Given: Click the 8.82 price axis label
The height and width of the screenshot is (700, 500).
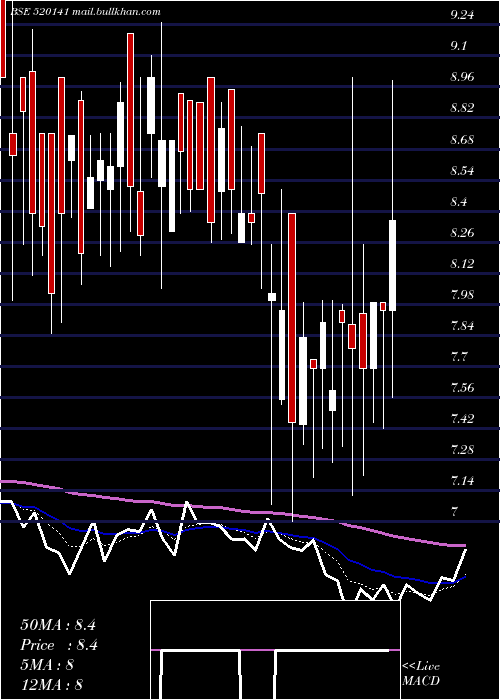Looking at the screenshot, I should (462, 108).
